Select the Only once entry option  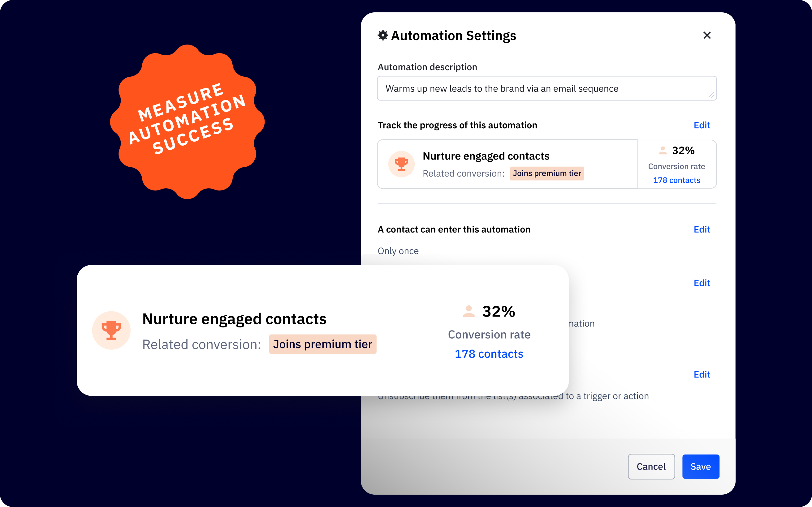[398, 250]
